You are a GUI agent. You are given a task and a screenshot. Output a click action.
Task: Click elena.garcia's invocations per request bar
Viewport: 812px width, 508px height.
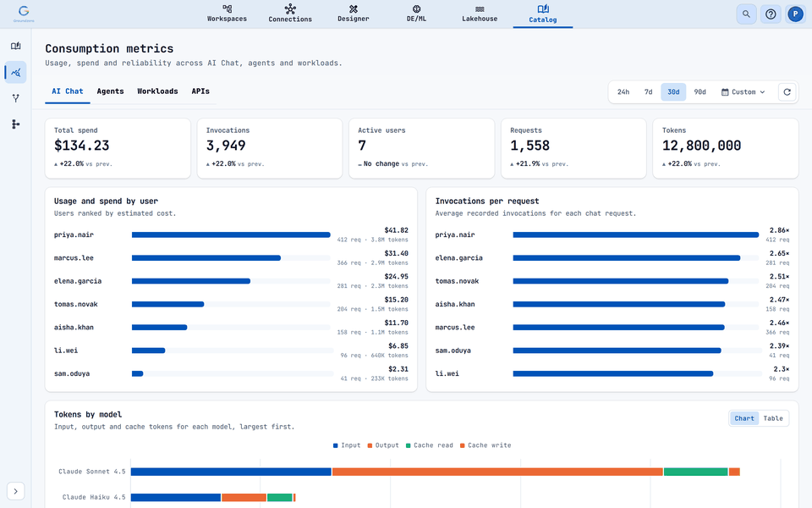(x=627, y=258)
